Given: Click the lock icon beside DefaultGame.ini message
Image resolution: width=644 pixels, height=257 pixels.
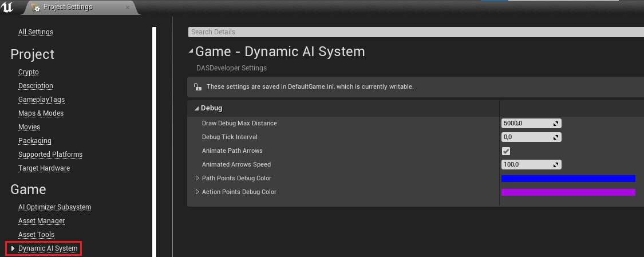Looking at the screenshot, I should [197, 87].
